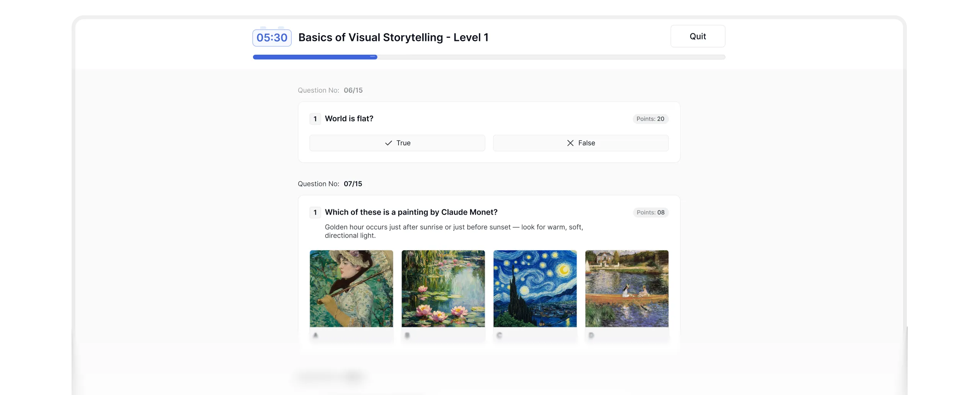Click the X icon on False
This screenshot has height=395, width=980.
[570, 143]
